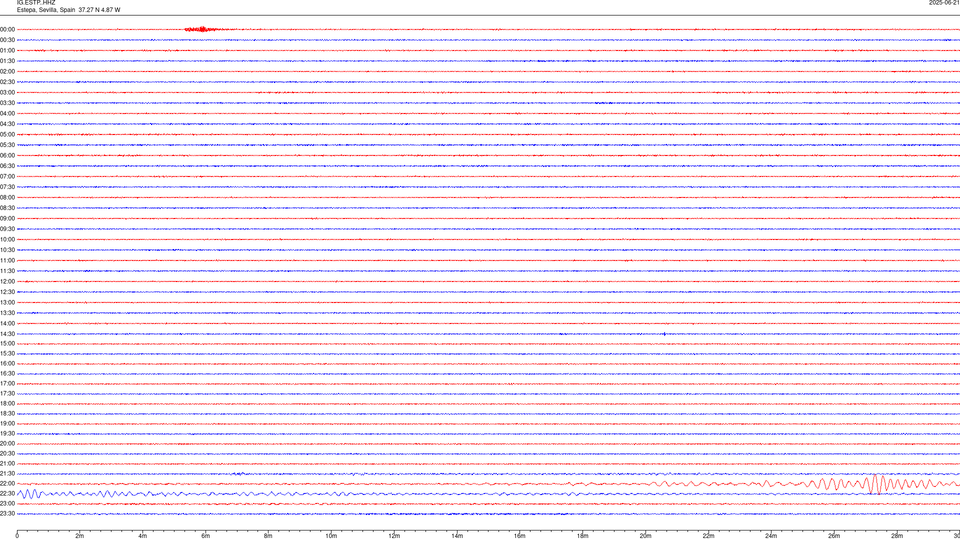960x540 pixels.
Task: Click the 13:00 trace time label
Action: click(7, 302)
